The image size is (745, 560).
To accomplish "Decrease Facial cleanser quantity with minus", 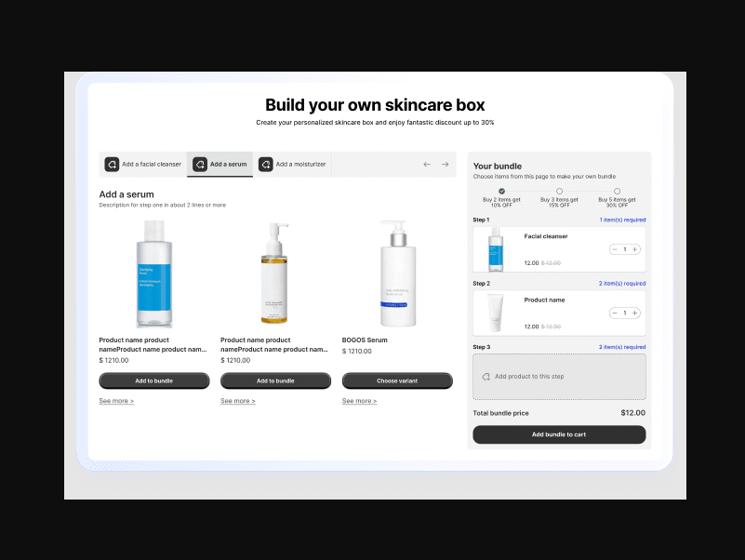I will click(x=615, y=249).
